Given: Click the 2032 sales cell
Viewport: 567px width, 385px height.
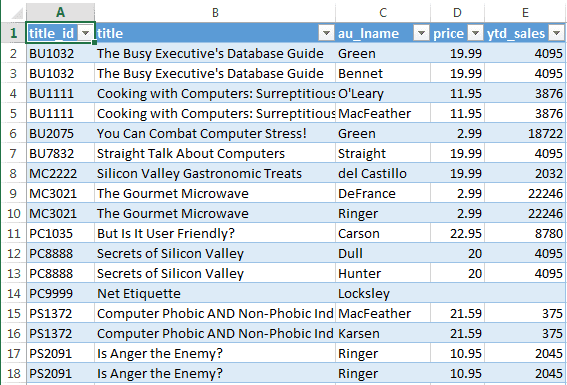Looking at the screenshot, I should tap(525, 174).
